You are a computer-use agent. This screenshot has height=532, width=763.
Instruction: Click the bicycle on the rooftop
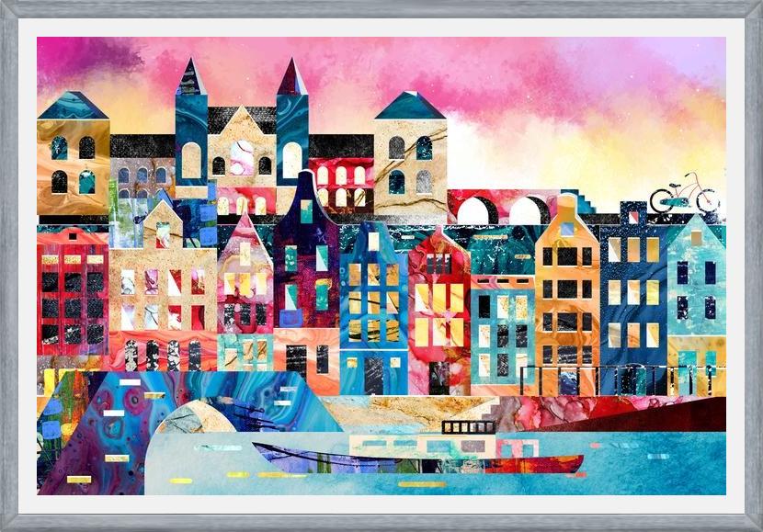tap(683, 195)
